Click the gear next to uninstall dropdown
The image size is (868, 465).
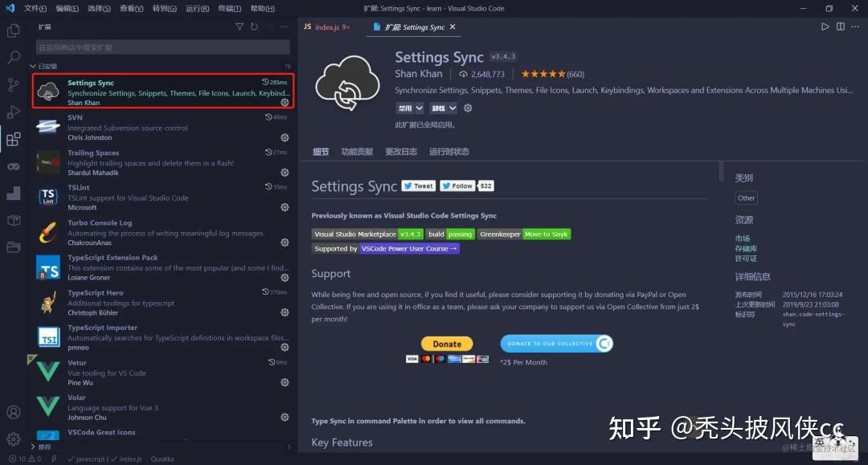coord(468,108)
